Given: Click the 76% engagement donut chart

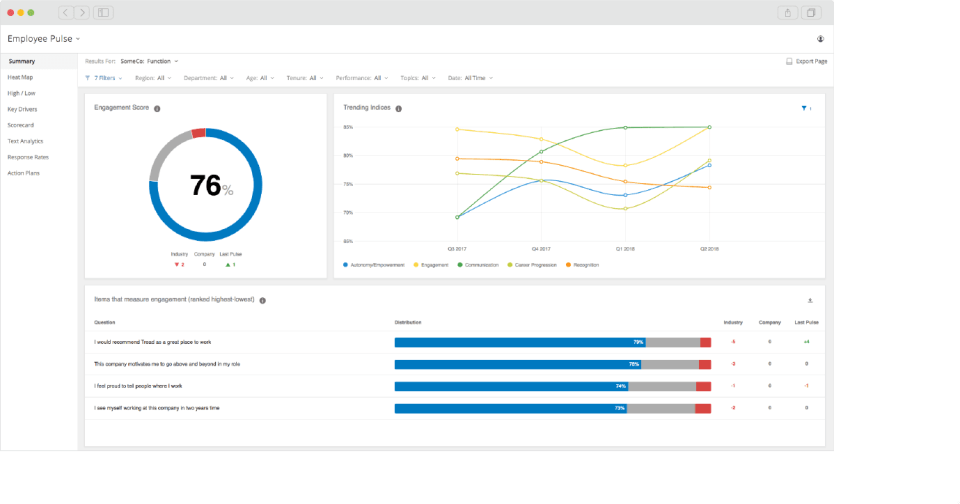Looking at the screenshot, I should coord(206,184).
